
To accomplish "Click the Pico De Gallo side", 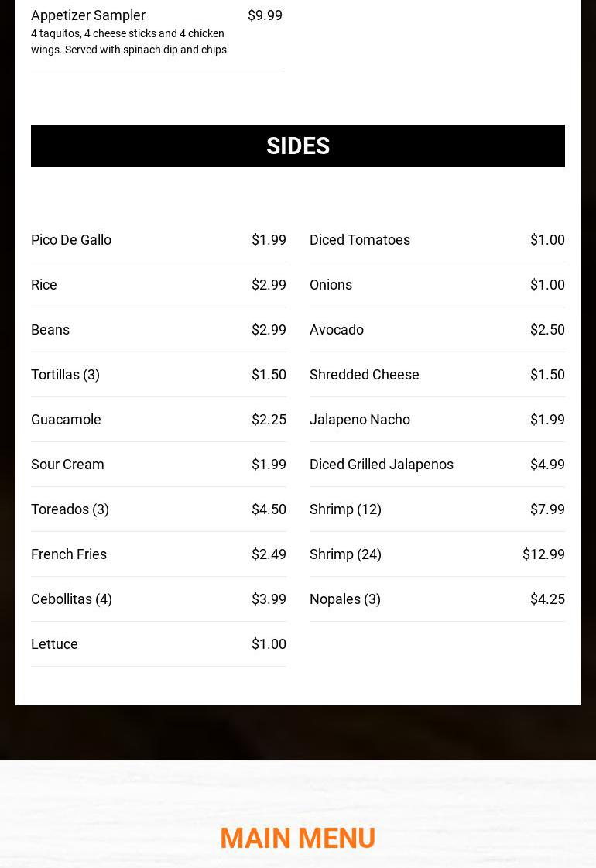I will coord(71,240).
